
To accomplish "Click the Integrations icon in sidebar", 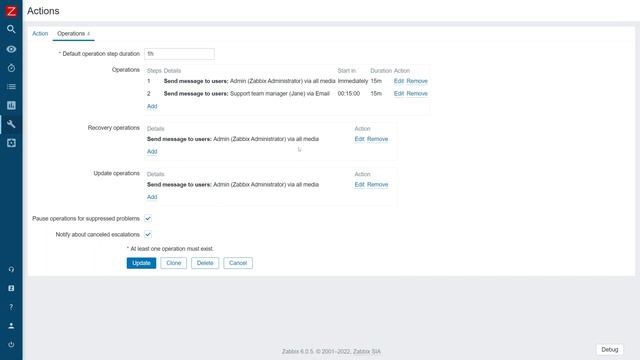I will pyautogui.click(x=11, y=288).
